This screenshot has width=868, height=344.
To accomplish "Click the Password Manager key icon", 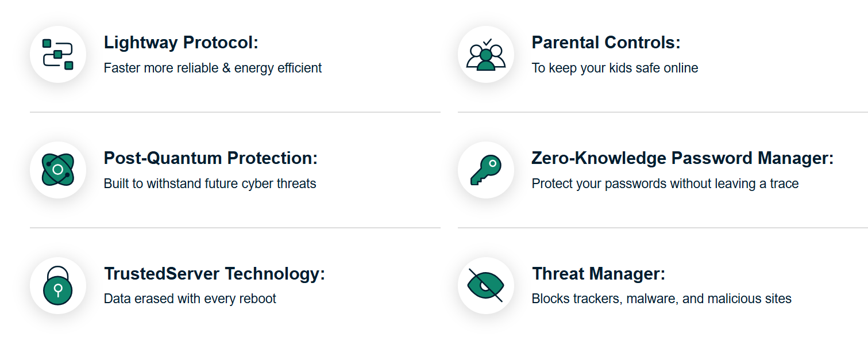I will pyautogui.click(x=486, y=170).
